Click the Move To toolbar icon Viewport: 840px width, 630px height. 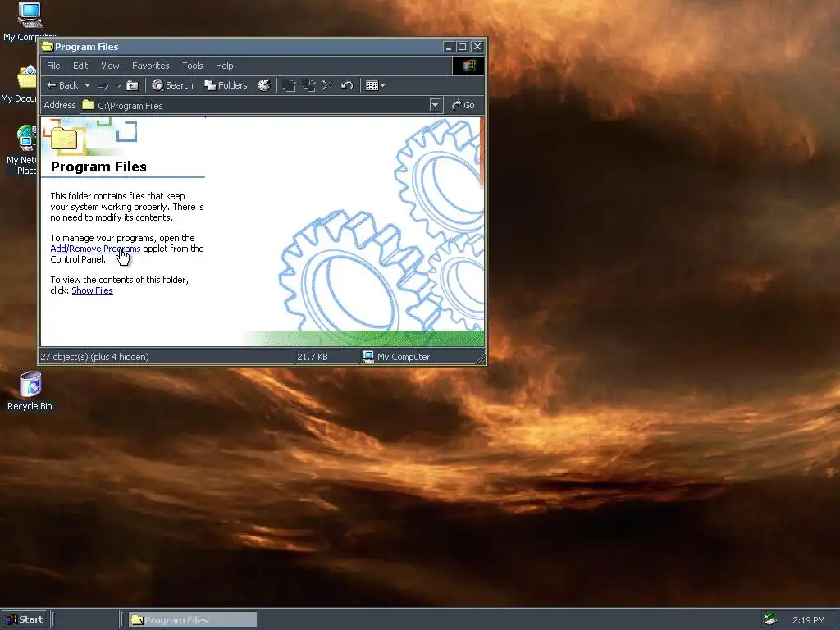[x=290, y=85]
